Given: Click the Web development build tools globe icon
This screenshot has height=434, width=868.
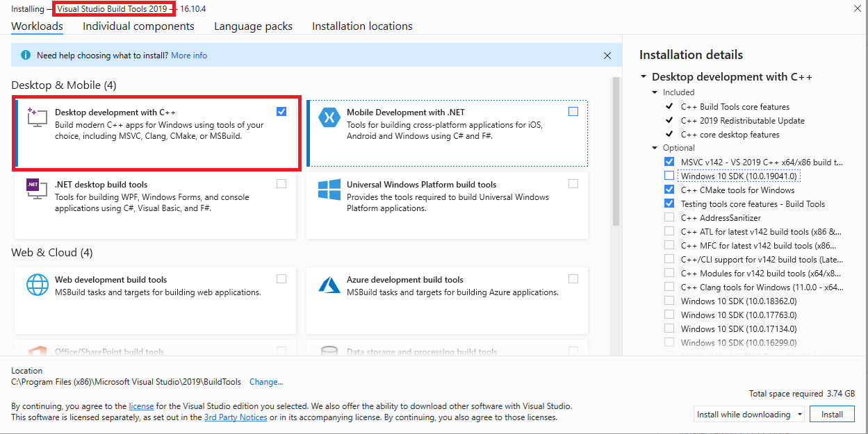Looking at the screenshot, I should pos(37,285).
